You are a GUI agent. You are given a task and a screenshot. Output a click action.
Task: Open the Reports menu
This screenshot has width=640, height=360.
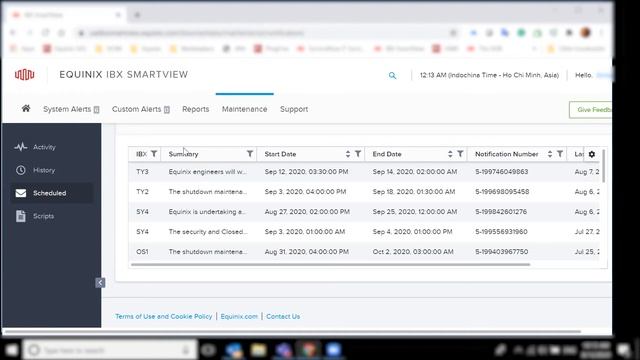click(x=196, y=109)
